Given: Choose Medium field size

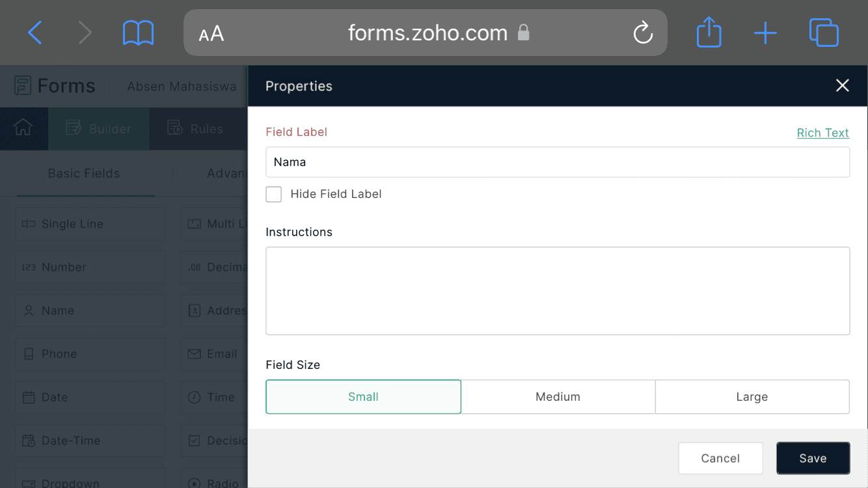Looking at the screenshot, I should point(558,397).
